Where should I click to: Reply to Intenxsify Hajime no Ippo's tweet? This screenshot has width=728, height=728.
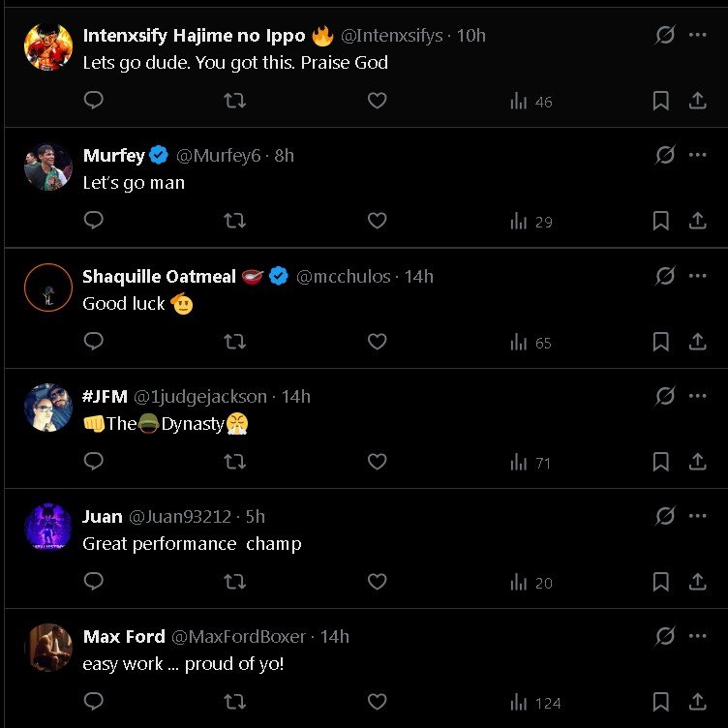[94, 101]
